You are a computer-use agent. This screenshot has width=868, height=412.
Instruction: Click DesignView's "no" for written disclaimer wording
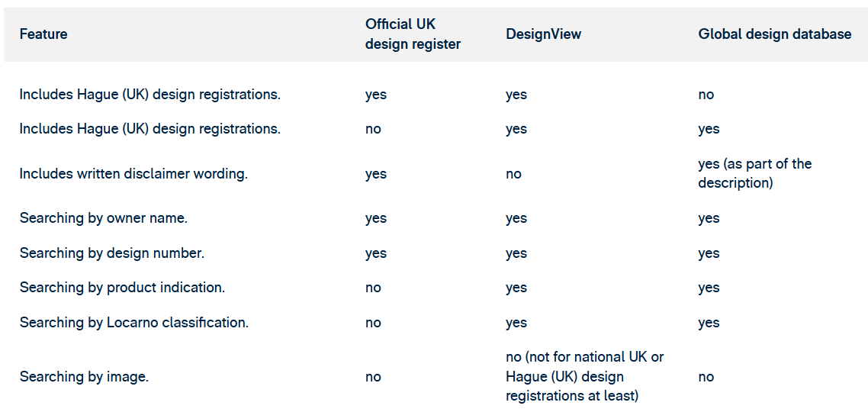[x=514, y=174]
